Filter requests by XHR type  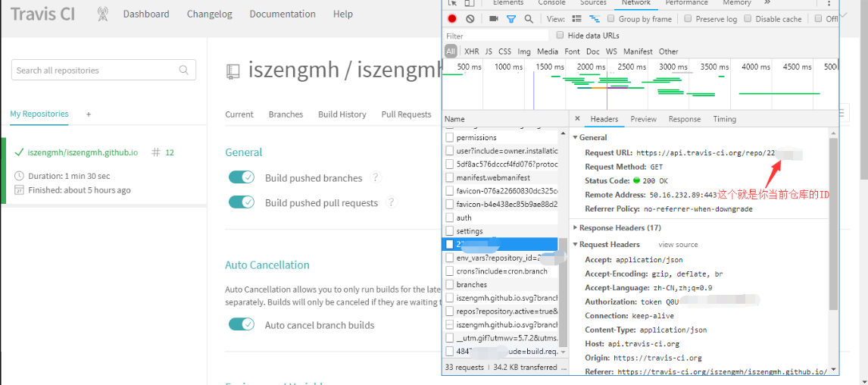(x=472, y=52)
